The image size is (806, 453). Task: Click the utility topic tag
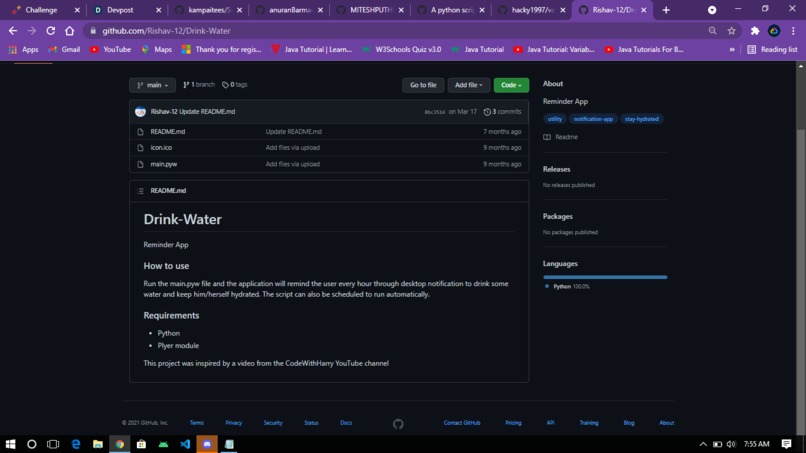point(555,119)
